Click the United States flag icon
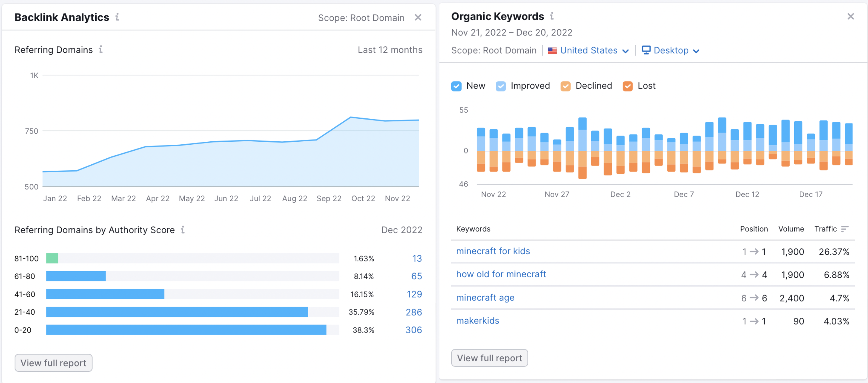Viewport: 868px width, 383px height. click(552, 50)
